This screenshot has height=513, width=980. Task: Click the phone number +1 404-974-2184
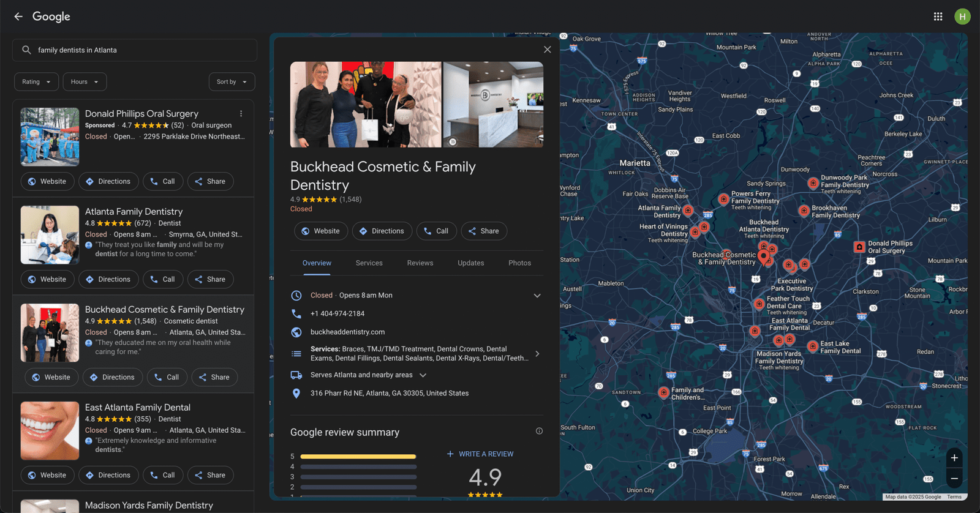[337, 314]
